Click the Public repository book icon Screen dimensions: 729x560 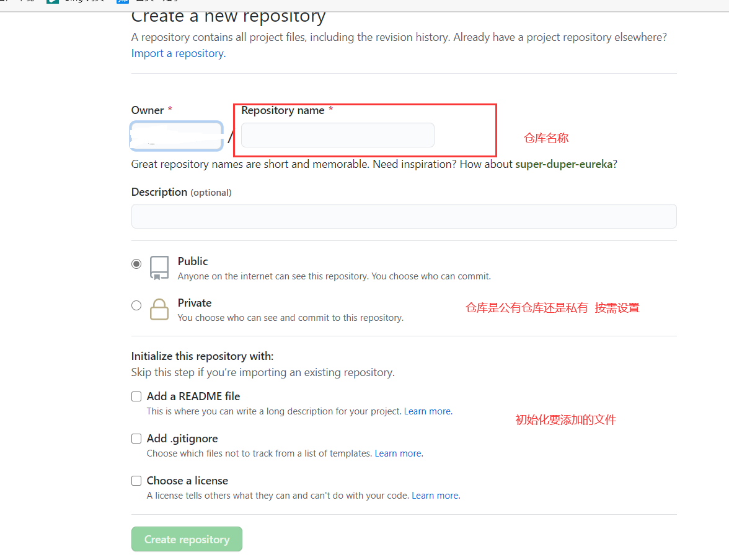pyautogui.click(x=159, y=268)
